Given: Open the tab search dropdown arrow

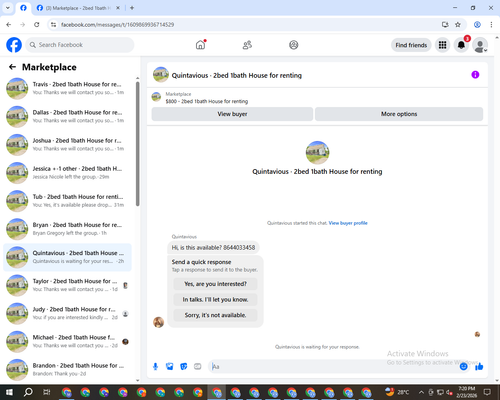Looking at the screenshot, I should (7, 8).
